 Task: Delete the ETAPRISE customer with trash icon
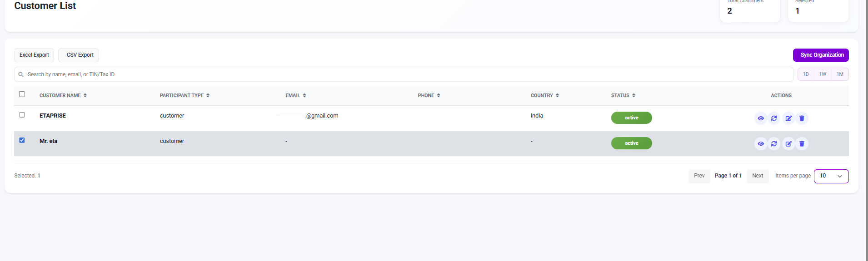pyautogui.click(x=802, y=118)
